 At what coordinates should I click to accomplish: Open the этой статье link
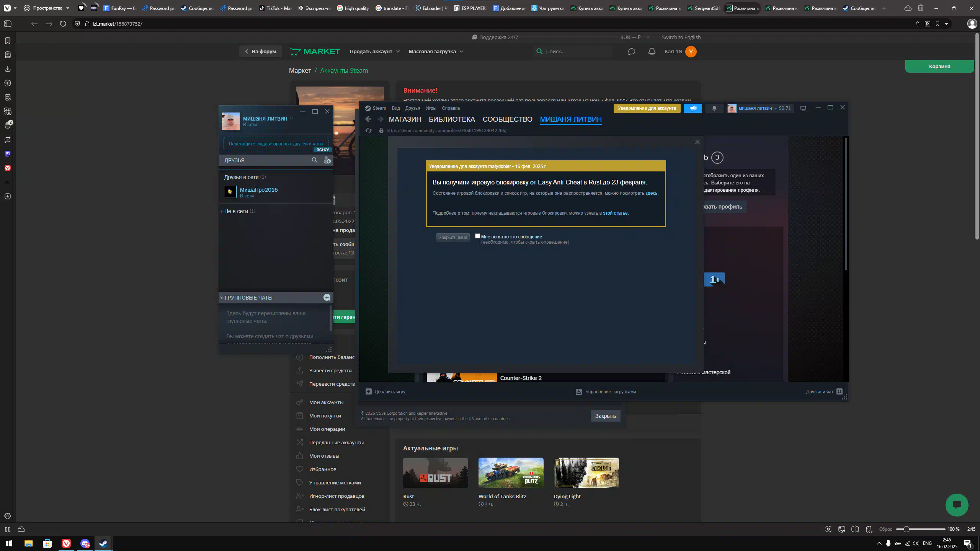[x=615, y=213]
